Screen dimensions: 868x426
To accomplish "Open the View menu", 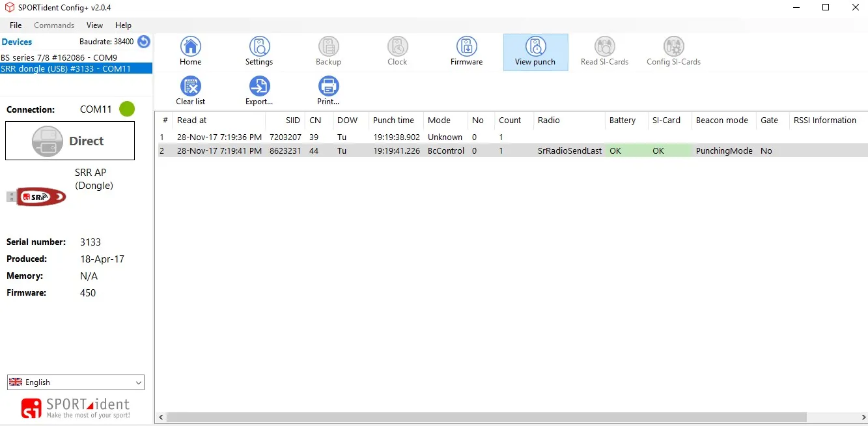I will pos(94,25).
